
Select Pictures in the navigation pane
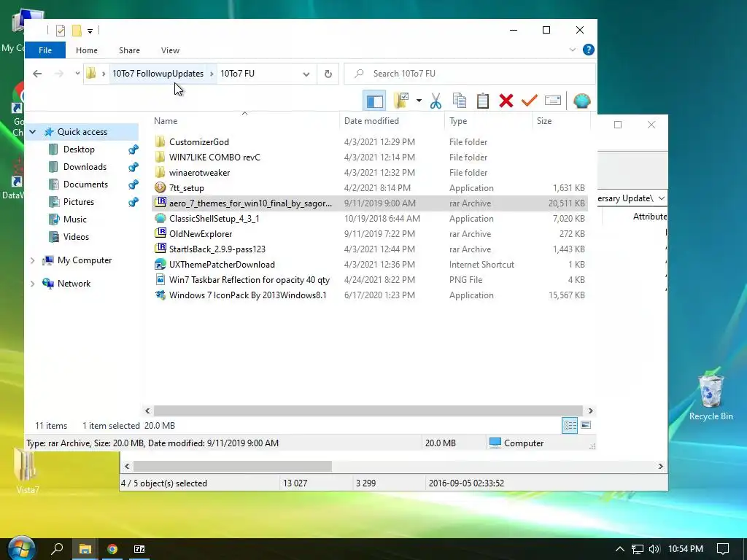[79, 202]
